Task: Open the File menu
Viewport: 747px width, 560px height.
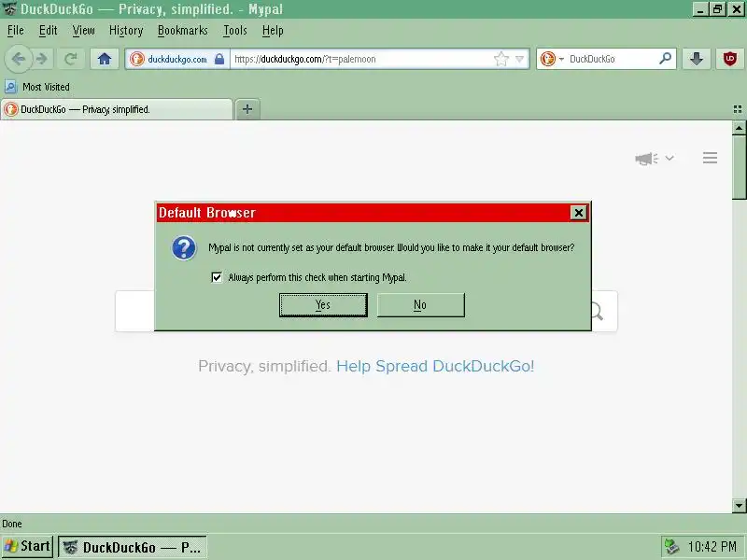Action: pos(15,31)
